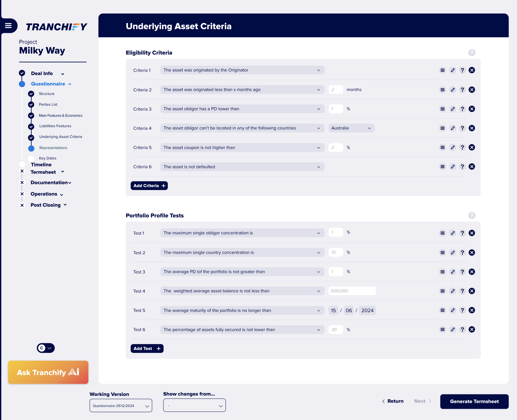Viewport: 517px width, 420px height.
Task: Open the help question mark for Criteria 6
Action: pyautogui.click(x=462, y=167)
